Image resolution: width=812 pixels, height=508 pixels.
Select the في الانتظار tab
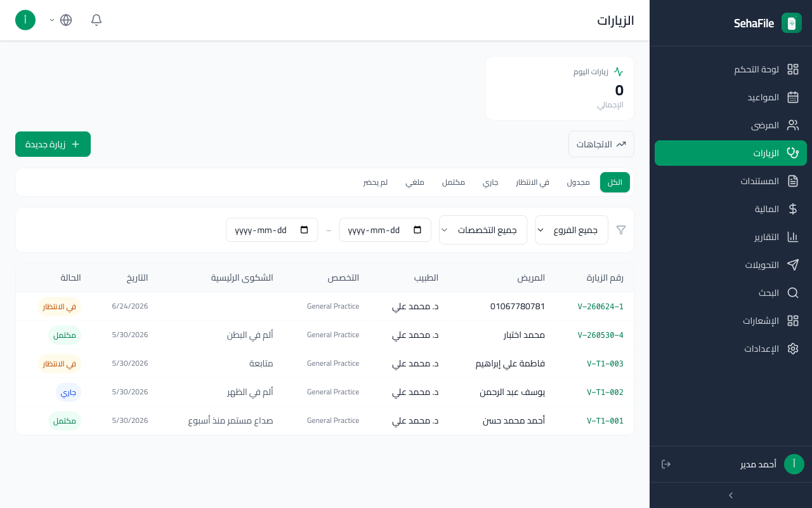533,182
